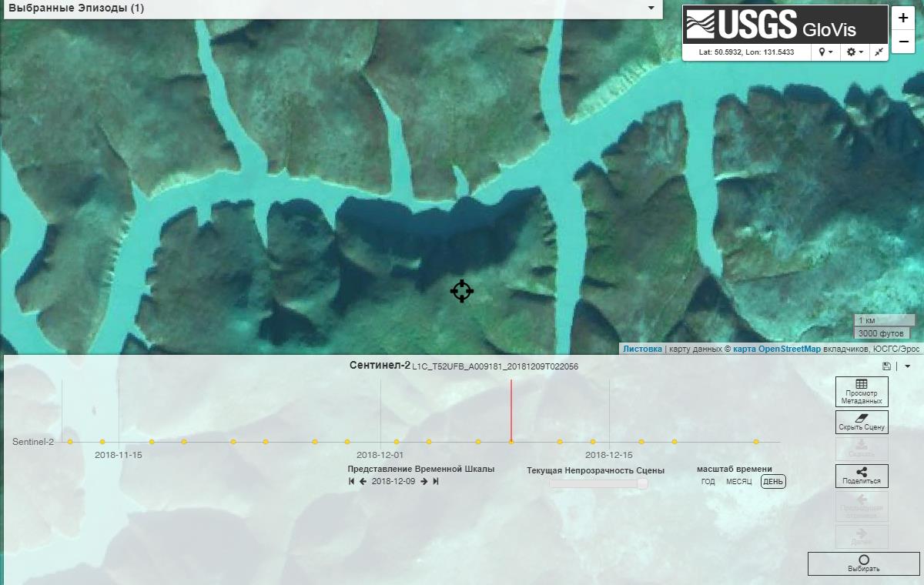
Task: Go to the previous scene arrow
Action: [x=363, y=481]
